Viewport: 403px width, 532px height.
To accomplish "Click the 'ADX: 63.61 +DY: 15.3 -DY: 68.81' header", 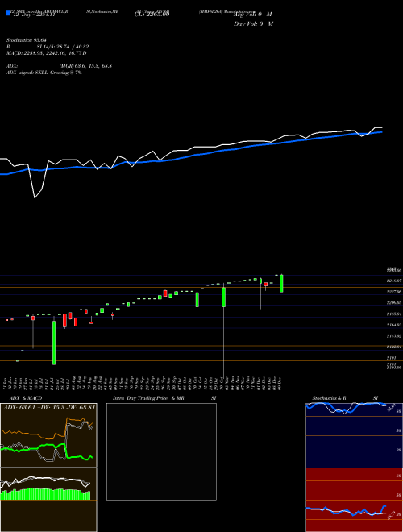I will (49, 407).
